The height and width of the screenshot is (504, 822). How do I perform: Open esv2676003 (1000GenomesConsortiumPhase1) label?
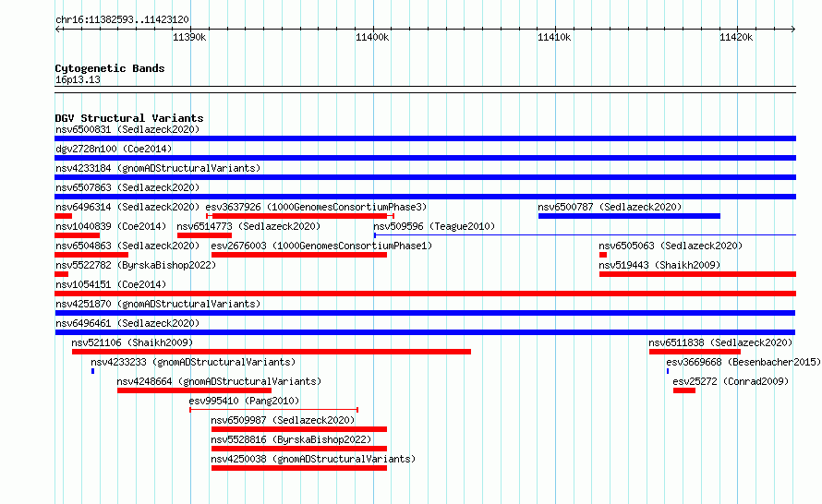point(321,246)
